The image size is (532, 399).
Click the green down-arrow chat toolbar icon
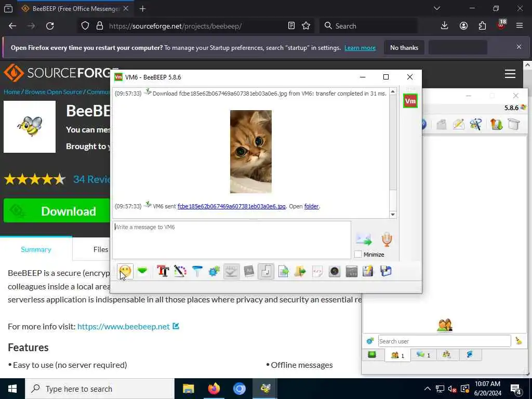(x=142, y=271)
